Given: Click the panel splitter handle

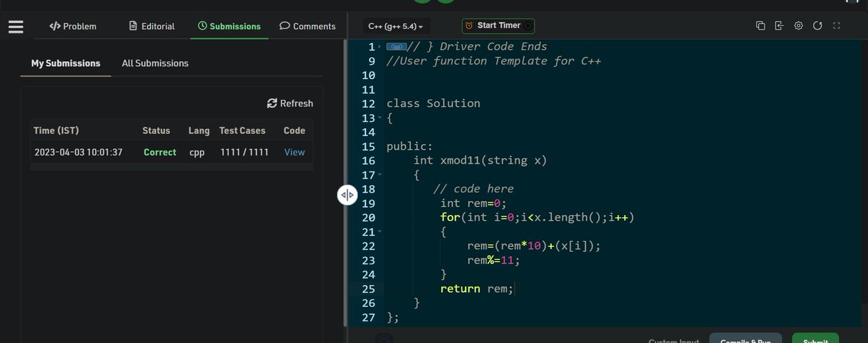Looking at the screenshot, I should [346, 195].
